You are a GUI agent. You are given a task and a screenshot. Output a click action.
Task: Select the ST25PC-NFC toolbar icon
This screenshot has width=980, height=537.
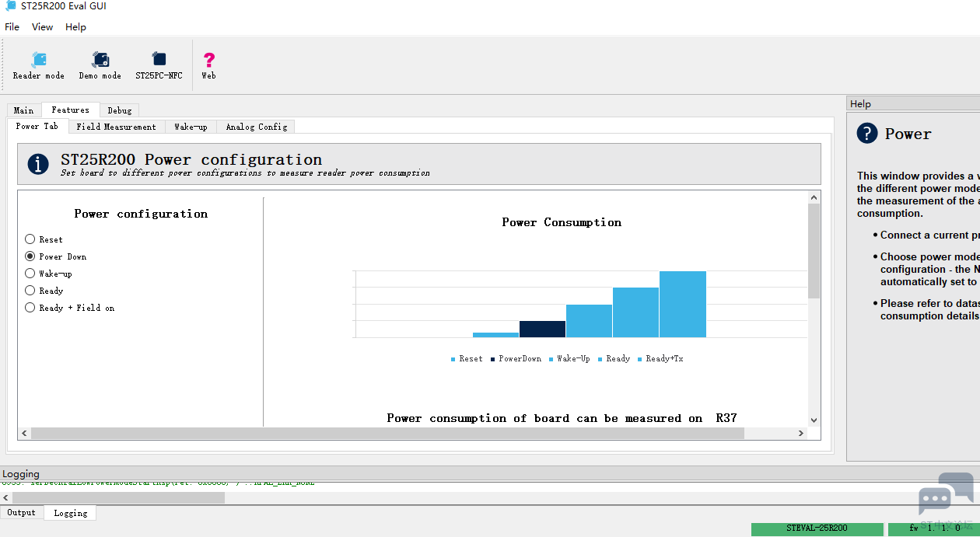coord(159,65)
